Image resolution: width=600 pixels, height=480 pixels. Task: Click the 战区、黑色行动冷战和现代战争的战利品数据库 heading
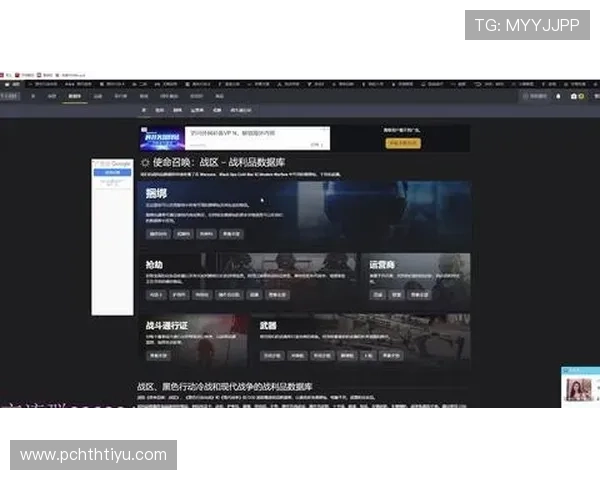click(225, 386)
